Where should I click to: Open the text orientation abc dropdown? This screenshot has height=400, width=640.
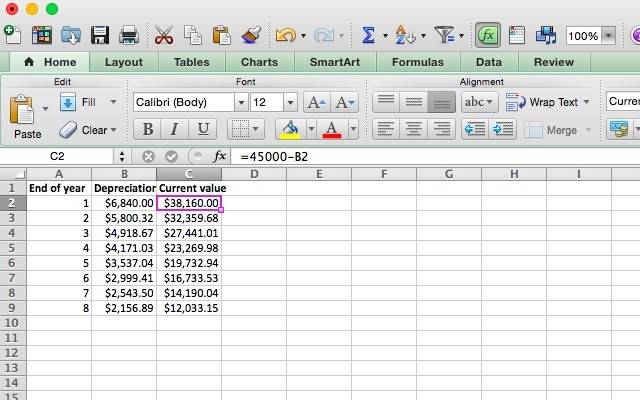(480, 102)
